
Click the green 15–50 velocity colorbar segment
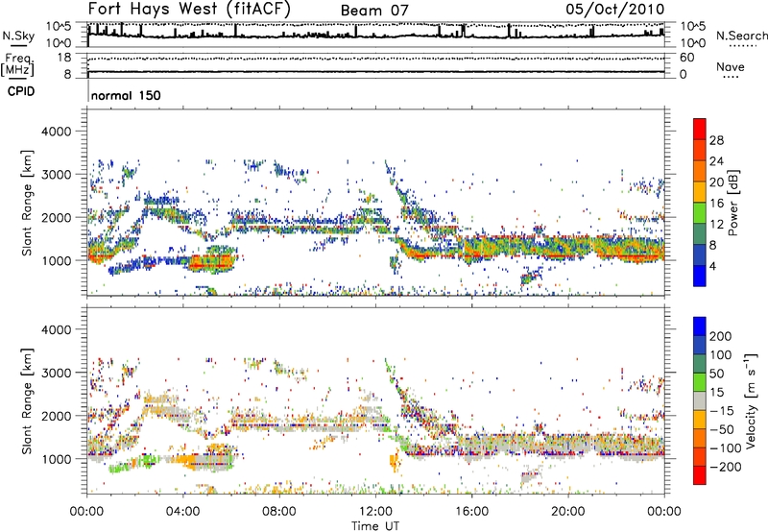[x=700, y=382]
